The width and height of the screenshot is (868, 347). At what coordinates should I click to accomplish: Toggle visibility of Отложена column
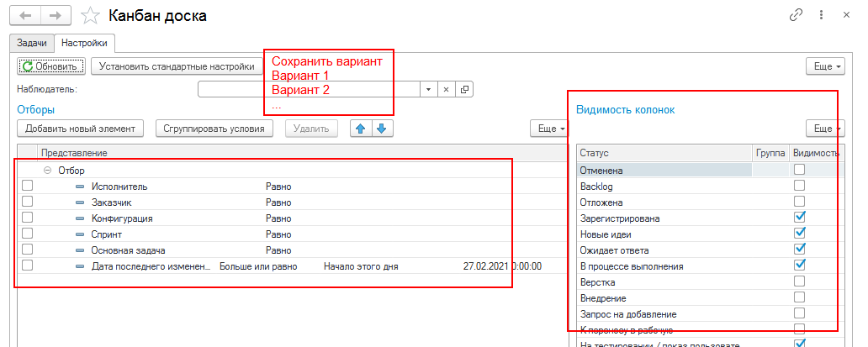[x=799, y=202]
